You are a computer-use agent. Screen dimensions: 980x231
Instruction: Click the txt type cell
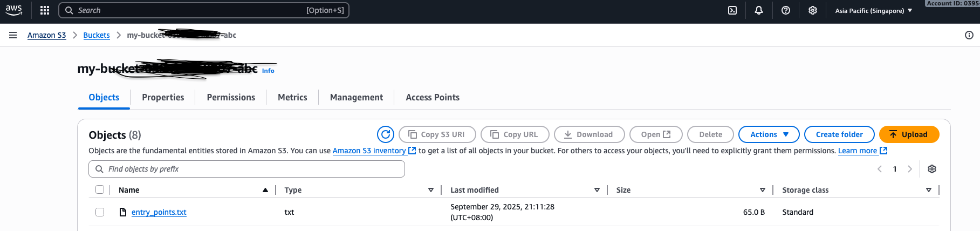pyautogui.click(x=289, y=212)
